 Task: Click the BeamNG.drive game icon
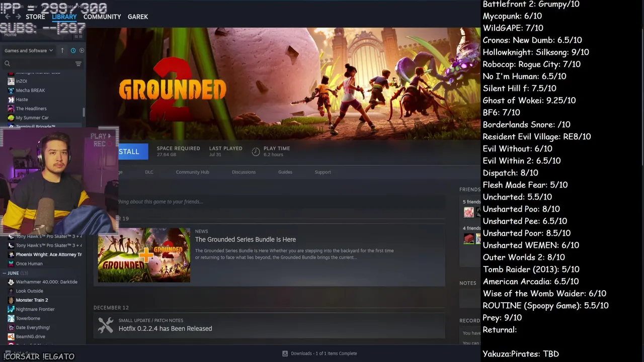(x=11, y=336)
